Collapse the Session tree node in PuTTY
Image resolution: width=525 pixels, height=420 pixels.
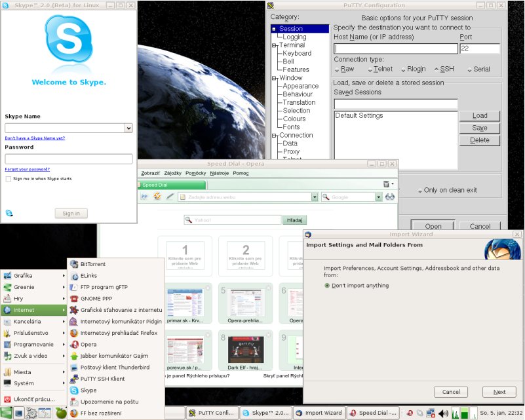click(x=274, y=29)
